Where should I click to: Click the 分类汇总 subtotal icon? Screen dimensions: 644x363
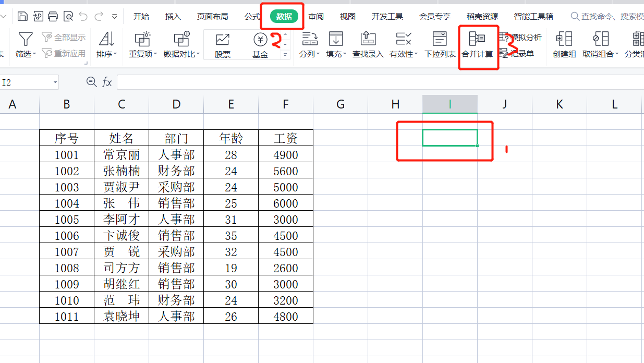(638, 39)
